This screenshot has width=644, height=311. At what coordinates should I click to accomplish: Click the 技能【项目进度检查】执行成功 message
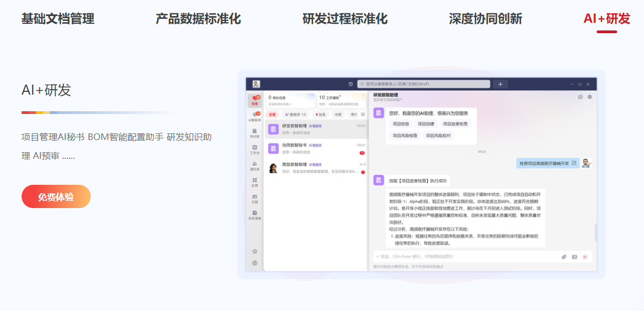[419, 180]
